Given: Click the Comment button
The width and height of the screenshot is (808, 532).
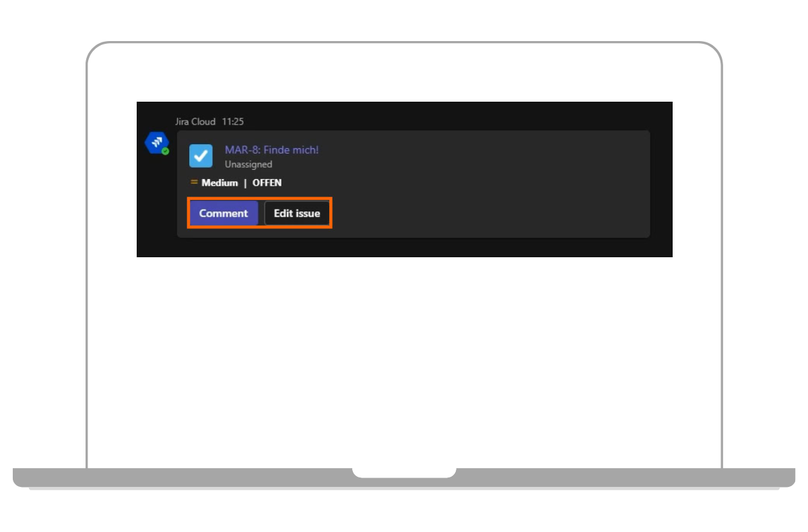Looking at the screenshot, I should [224, 213].
